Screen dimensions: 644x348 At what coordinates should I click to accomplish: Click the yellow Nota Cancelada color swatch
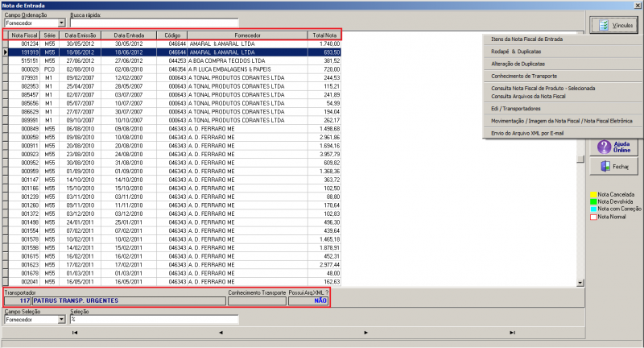point(593,194)
